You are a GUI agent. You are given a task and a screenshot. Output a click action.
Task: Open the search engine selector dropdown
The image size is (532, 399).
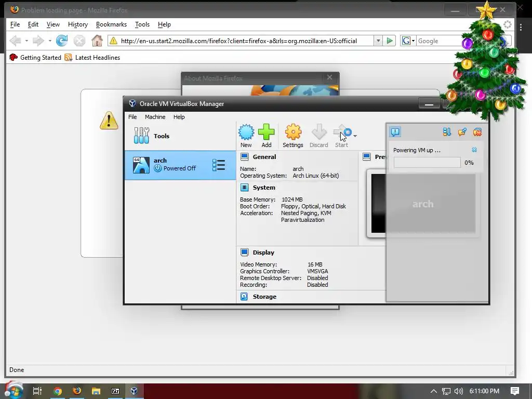pos(408,41)
